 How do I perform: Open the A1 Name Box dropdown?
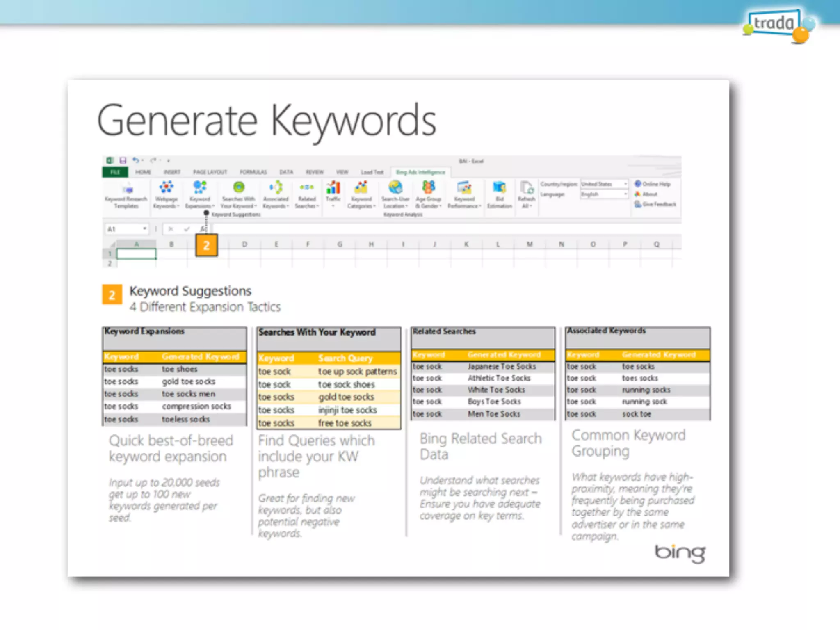[x=144, y=229]
